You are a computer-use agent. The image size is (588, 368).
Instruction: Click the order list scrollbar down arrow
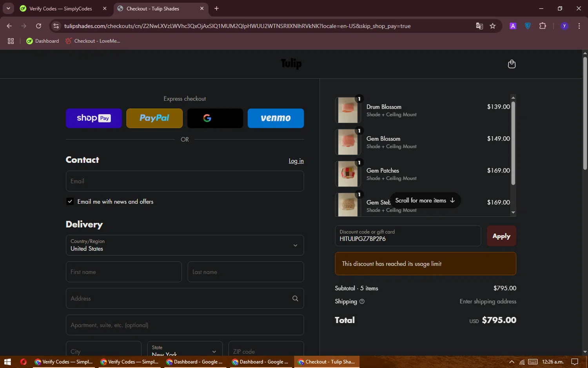click(x=513, y=213)
